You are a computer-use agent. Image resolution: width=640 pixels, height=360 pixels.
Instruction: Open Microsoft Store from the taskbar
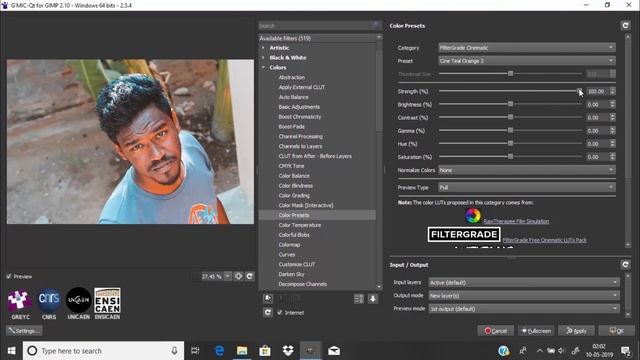[265, 351]
